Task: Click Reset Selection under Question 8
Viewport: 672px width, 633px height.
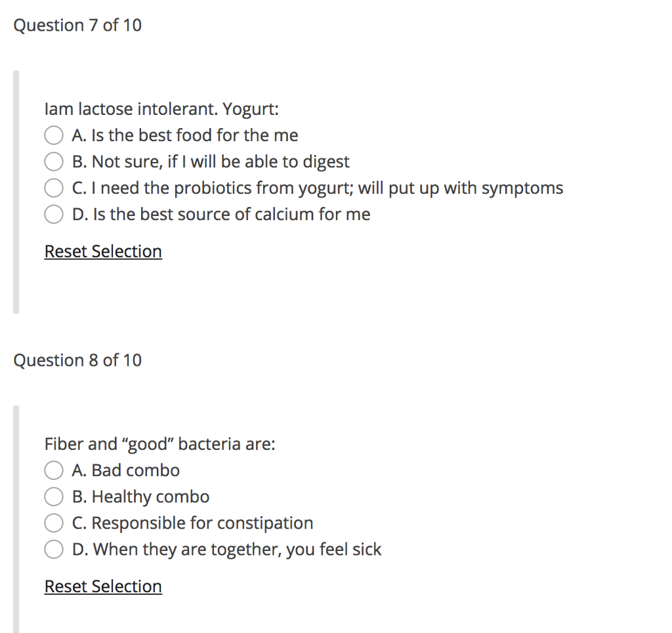Action: click(102, 586)
